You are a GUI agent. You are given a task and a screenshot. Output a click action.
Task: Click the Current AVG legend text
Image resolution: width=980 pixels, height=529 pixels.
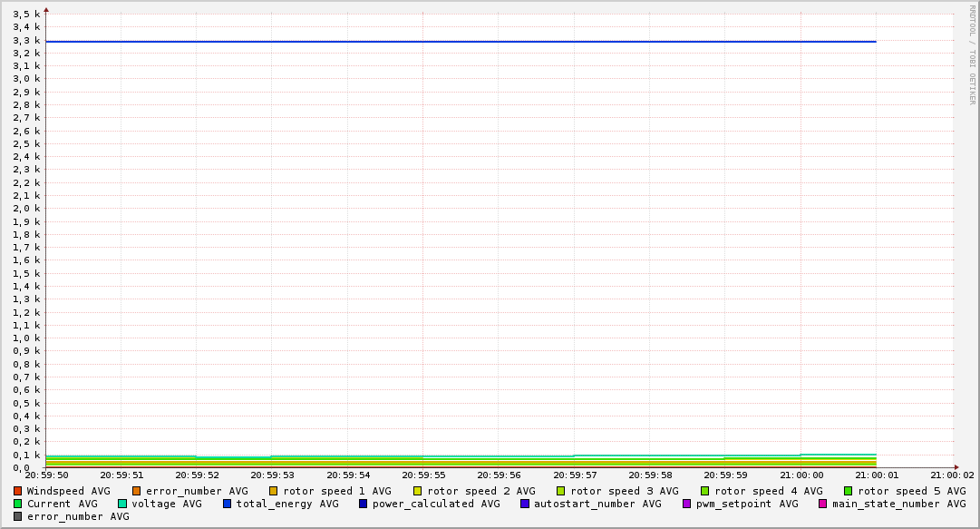coord(62,504)
